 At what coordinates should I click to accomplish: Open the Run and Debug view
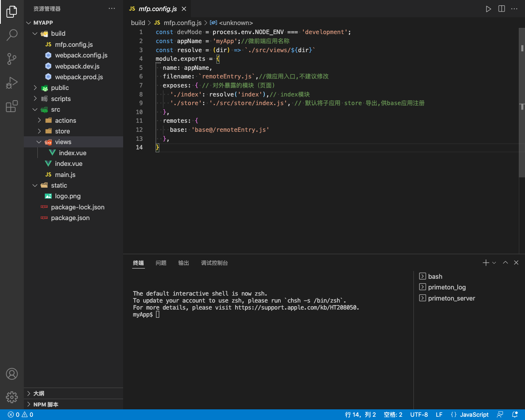(x=12, y=83)
